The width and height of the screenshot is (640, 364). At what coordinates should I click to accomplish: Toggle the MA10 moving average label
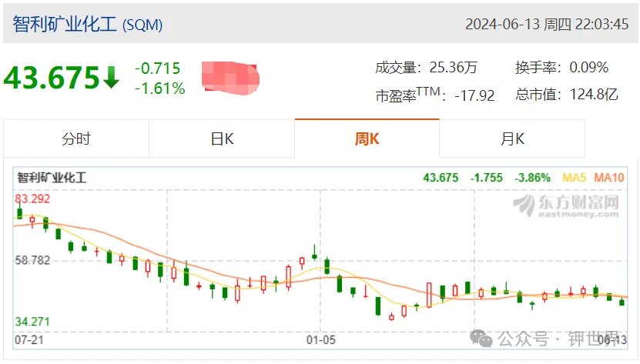tap(609, 178)
